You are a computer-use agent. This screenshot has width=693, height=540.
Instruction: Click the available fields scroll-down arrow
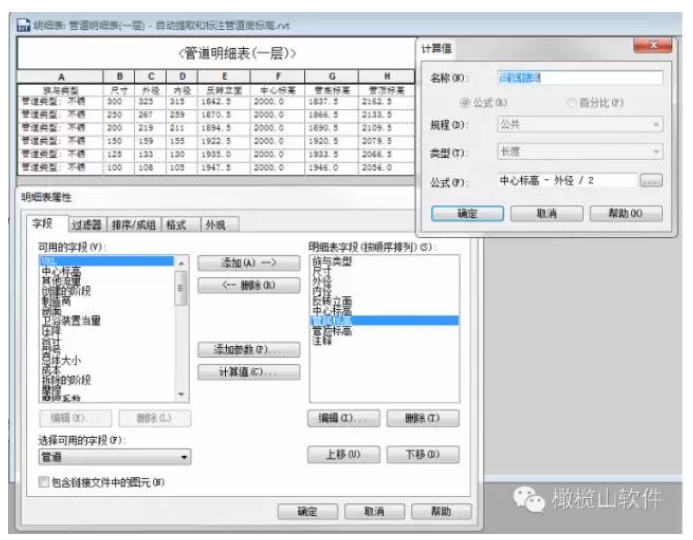pos(181,395)
